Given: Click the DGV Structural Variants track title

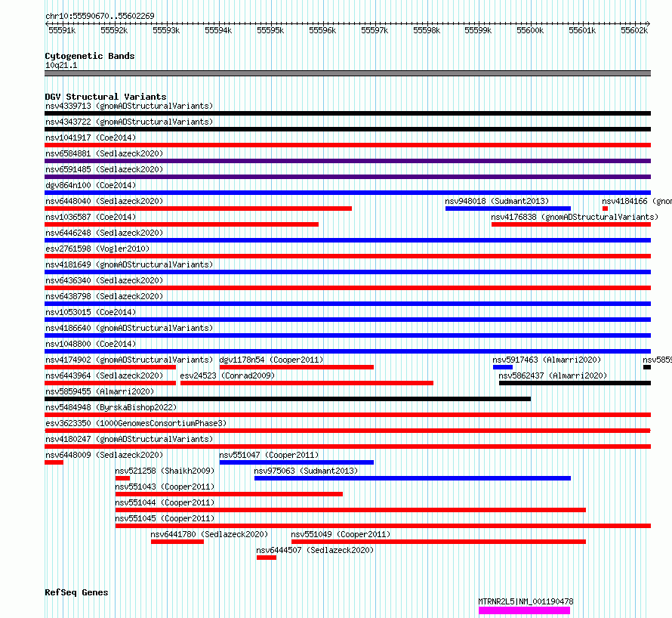Looking at the screenshot, I should (106, 97).
